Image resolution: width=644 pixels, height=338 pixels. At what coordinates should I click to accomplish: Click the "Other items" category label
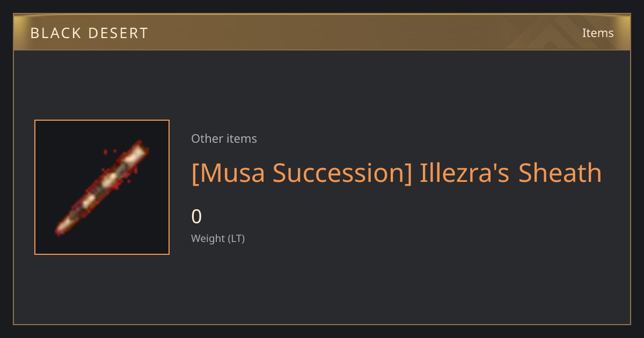click(224, 138)
